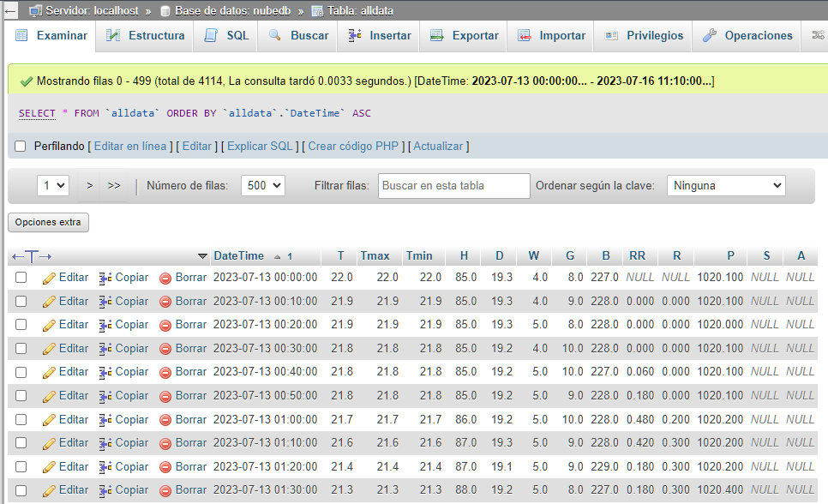Go to next page with > button

point(90,185)
